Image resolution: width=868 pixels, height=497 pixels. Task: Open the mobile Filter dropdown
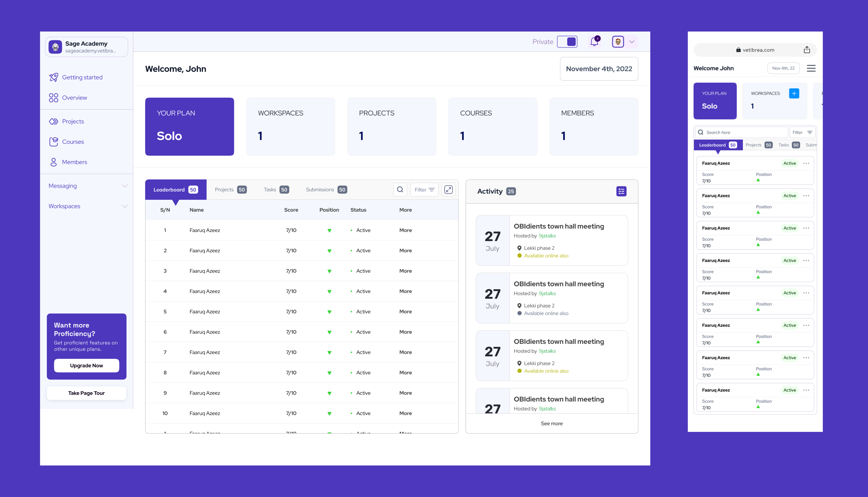tap(802, 132)
